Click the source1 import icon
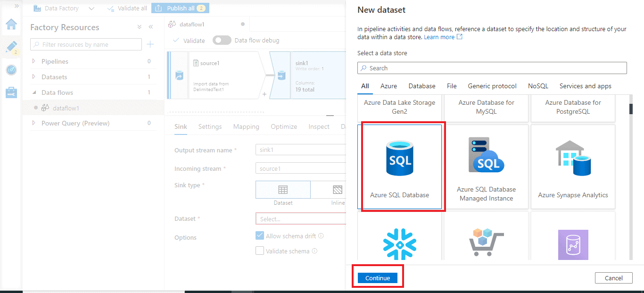The width and height of the screenshot is (644, 293). click(179, 75)
